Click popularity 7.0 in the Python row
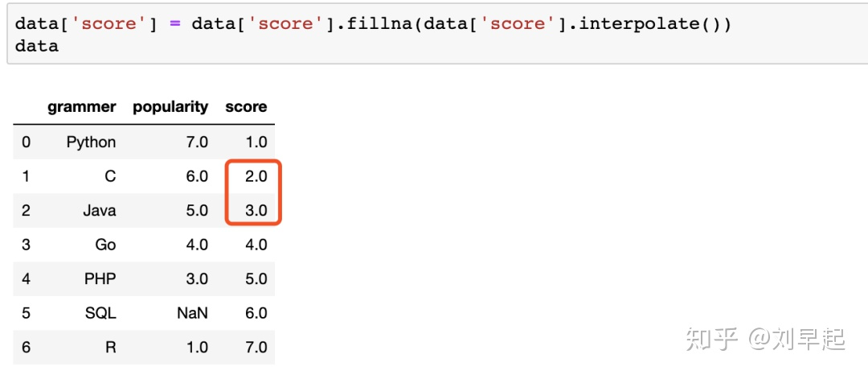The width and height of the screenshot is (868, 375). pyautogui.click(x=197, y=142)
